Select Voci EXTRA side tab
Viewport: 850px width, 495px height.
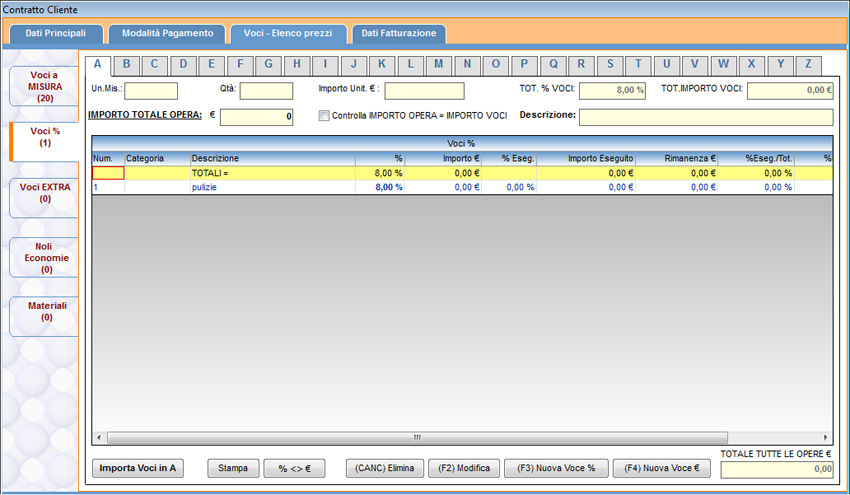coord(44,192)
